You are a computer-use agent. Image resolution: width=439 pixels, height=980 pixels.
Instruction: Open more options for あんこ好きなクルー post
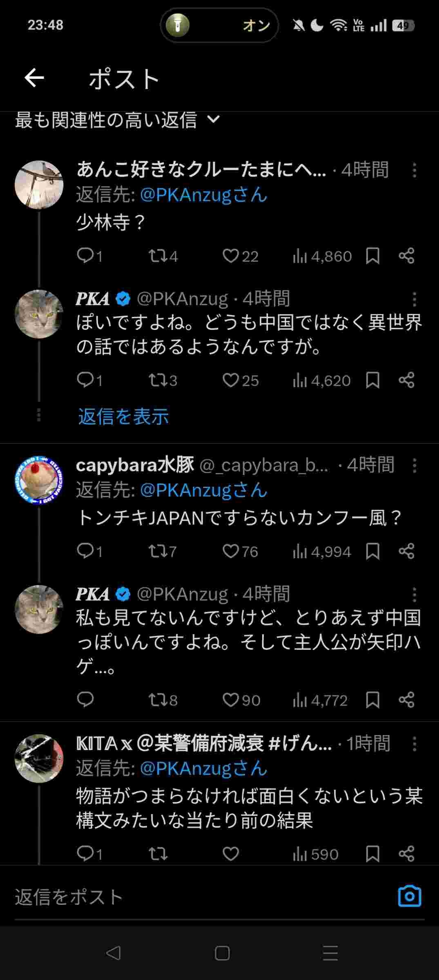414,170
